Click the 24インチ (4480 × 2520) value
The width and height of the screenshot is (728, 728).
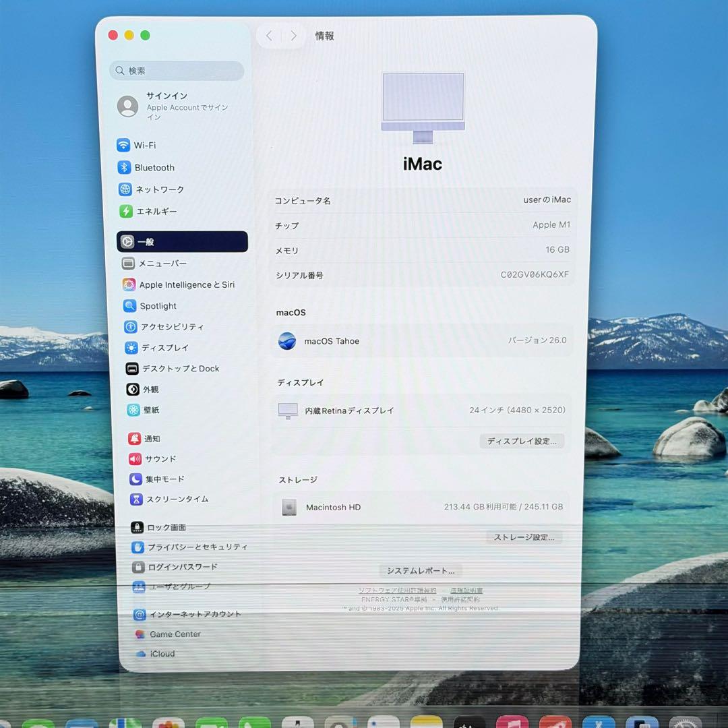(517, 411)
